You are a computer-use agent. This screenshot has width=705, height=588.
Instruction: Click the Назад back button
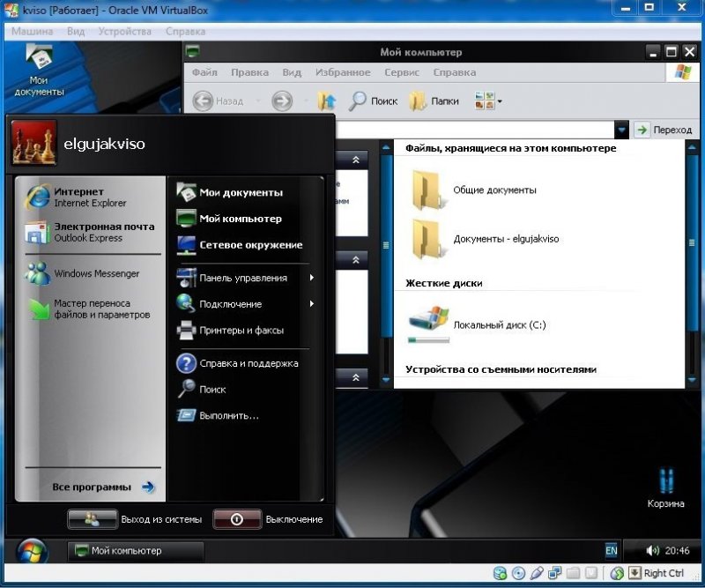(218, 100)
